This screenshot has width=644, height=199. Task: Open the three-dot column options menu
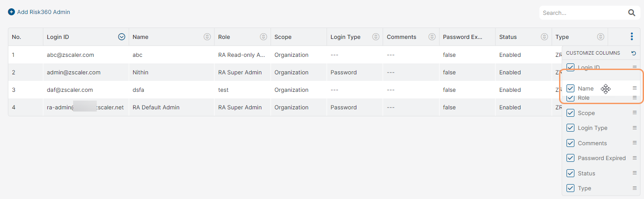coord(631,37)
